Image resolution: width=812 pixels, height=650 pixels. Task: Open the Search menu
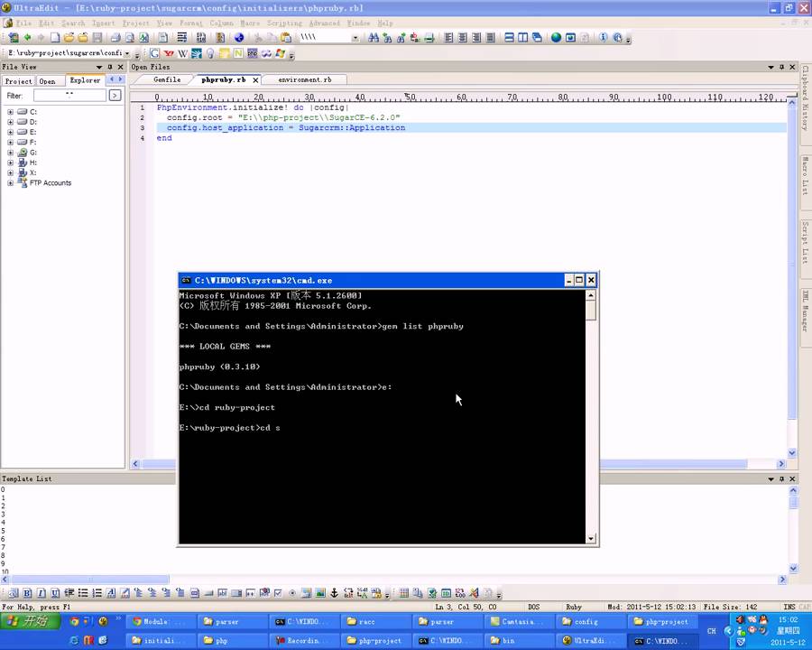[x=73, y=23]
